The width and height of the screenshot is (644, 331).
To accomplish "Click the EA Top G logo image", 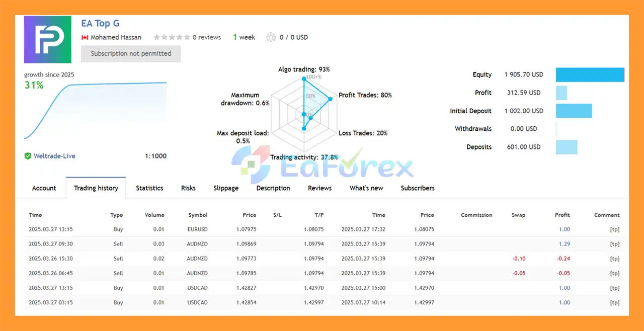I will (x=48, y=40).
